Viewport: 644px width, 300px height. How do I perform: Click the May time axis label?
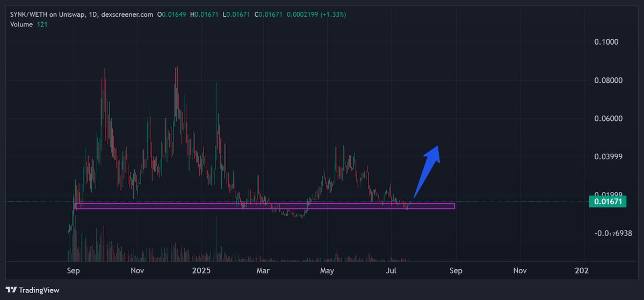pyautogui.click(x=327, y=270)
